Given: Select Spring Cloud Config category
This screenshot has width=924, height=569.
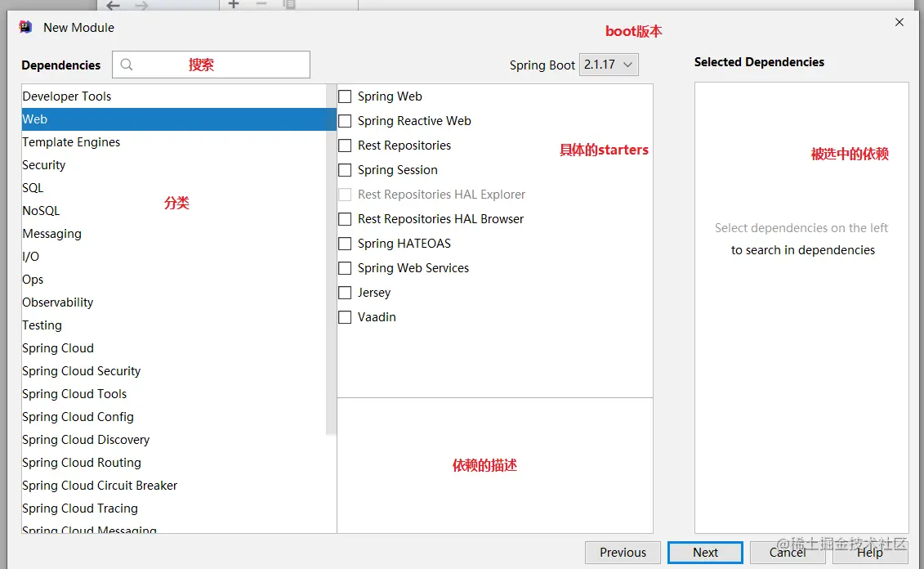Looking at the screenshot, I should 174,417.
